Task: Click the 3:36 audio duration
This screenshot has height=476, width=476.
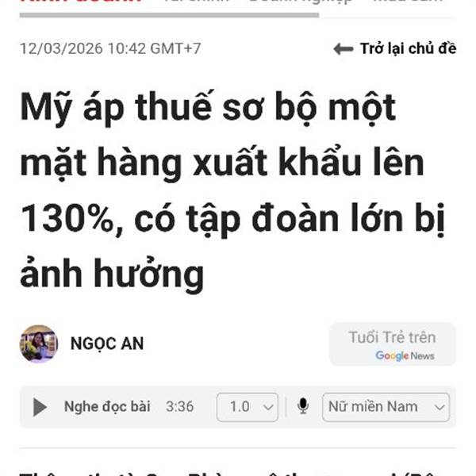Action: point(180,407)
